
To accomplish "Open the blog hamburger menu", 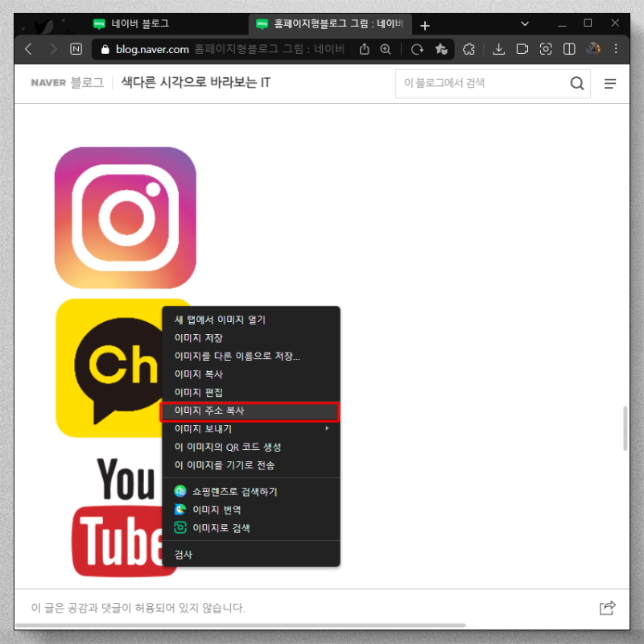I will point(610,84).
